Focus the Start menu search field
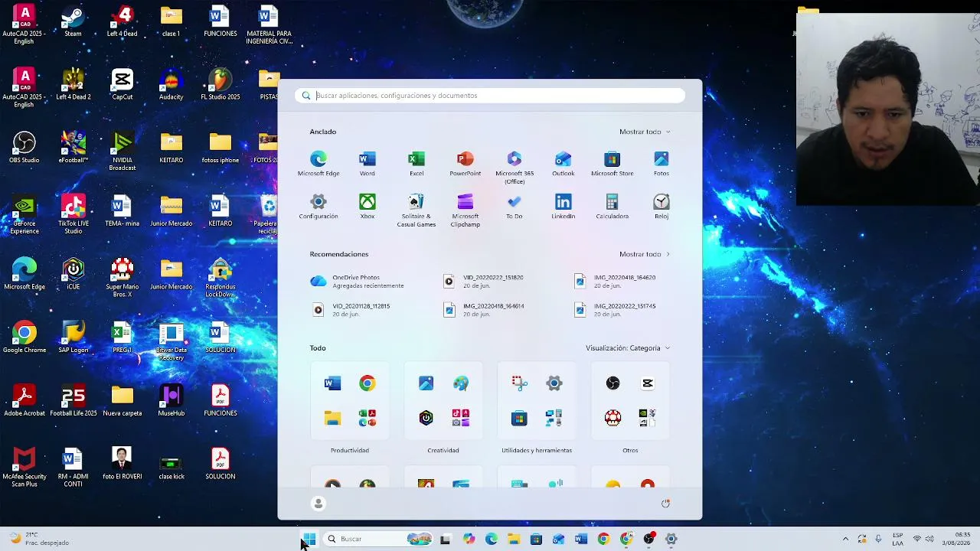 [x=490, y=96]
